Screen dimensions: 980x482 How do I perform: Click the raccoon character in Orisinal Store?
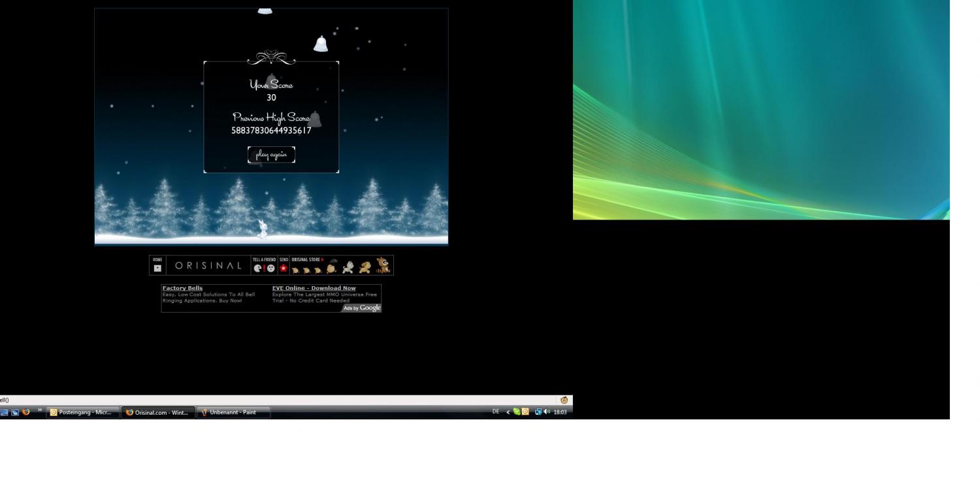(x=383, y=265)
